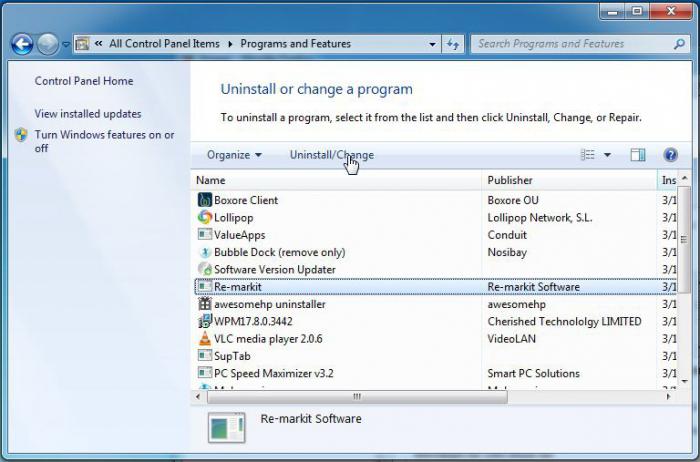
Task: Show the preview pane icon
Action: click(x=638, y=155)
